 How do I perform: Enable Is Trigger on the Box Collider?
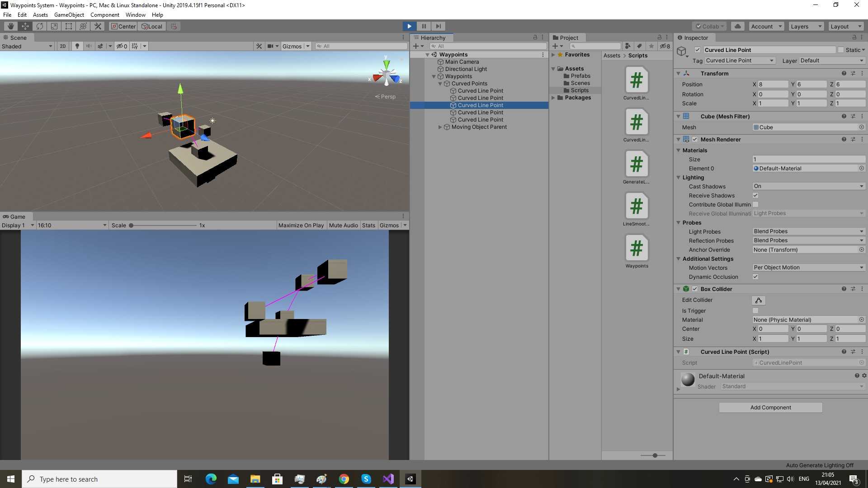point(755,310)
